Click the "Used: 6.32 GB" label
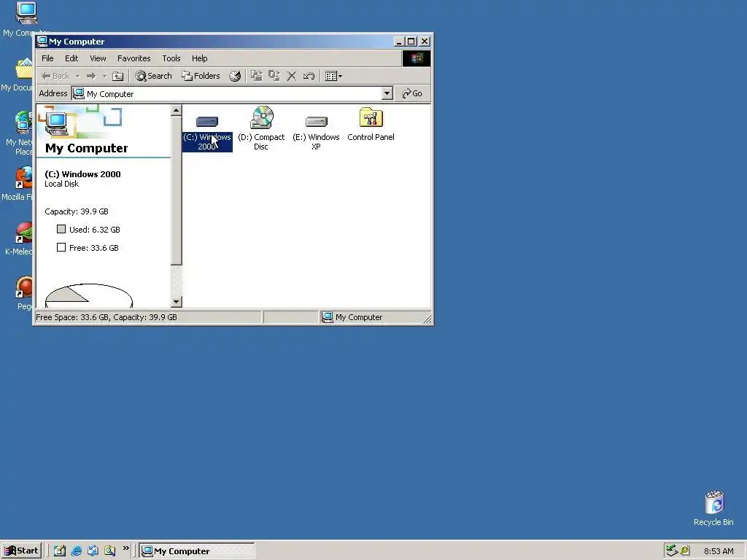The width and height of the screenshot is (747, 560). 94,230
